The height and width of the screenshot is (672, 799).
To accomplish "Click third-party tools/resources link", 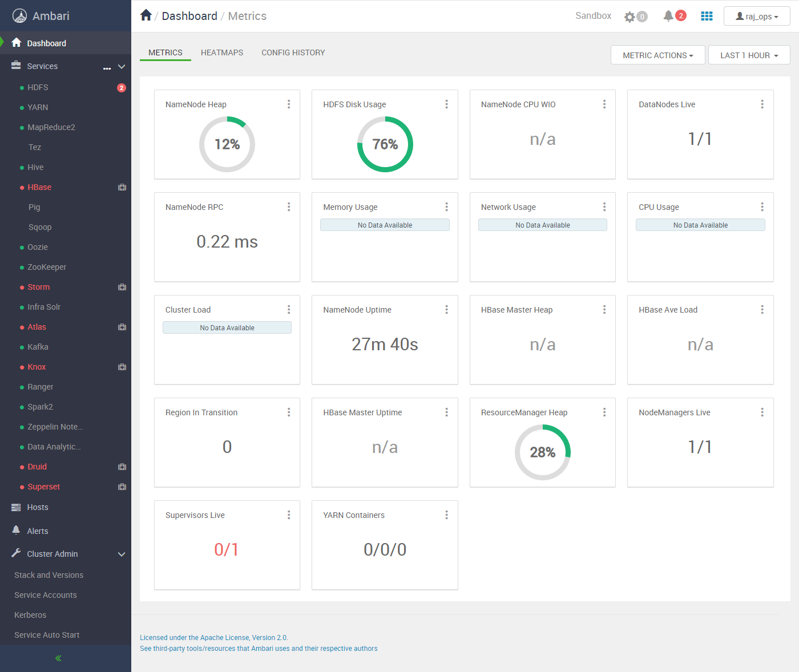I will click(259, 649).
